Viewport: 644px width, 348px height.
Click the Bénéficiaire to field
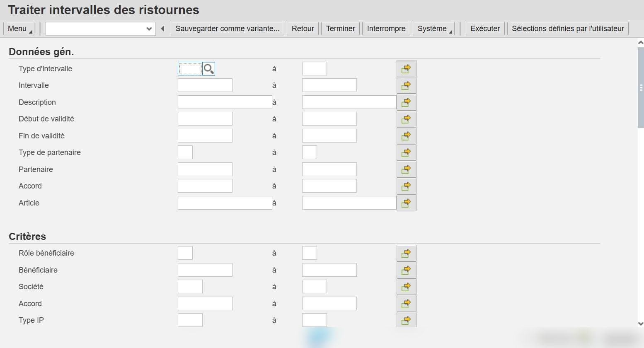329,270
